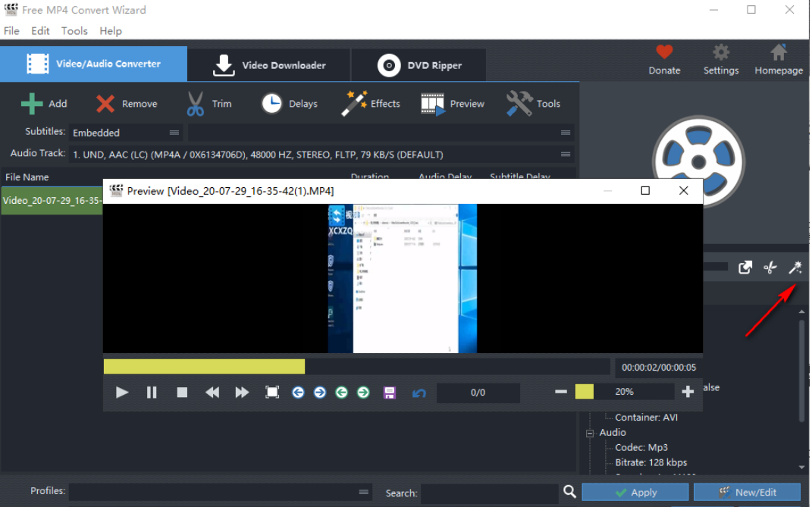Click the blue right arrow button

click(x=319, y=393)
